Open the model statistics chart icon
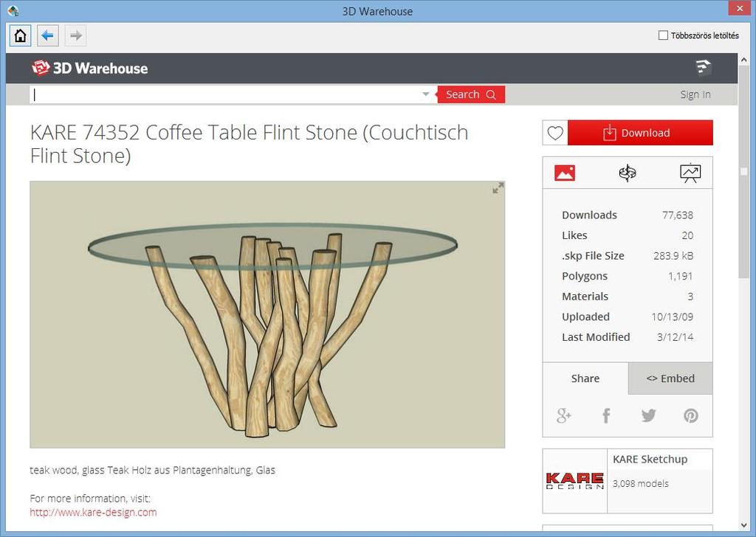756x537 pixels. 690,173
